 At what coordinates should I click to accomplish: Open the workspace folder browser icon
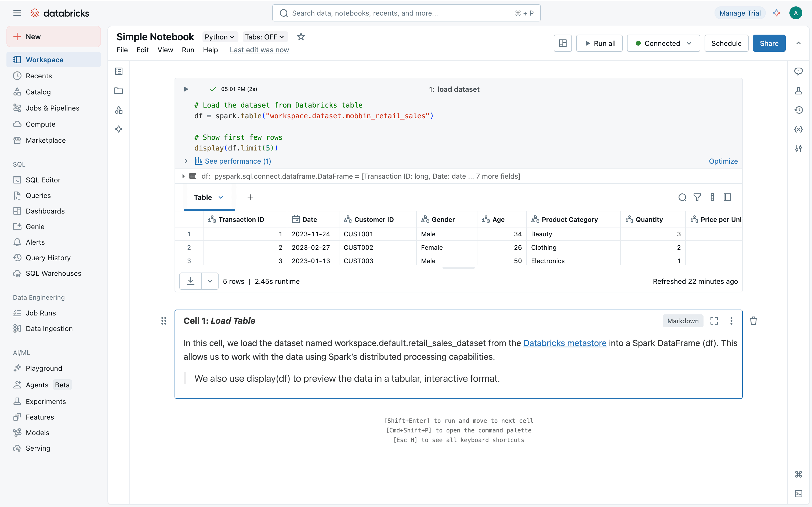point(119,91)
